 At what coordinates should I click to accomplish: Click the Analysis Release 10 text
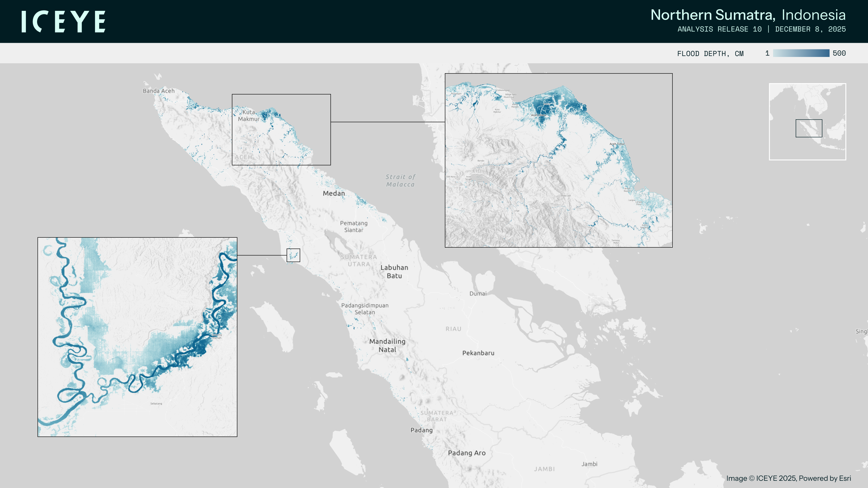point(719,29)
